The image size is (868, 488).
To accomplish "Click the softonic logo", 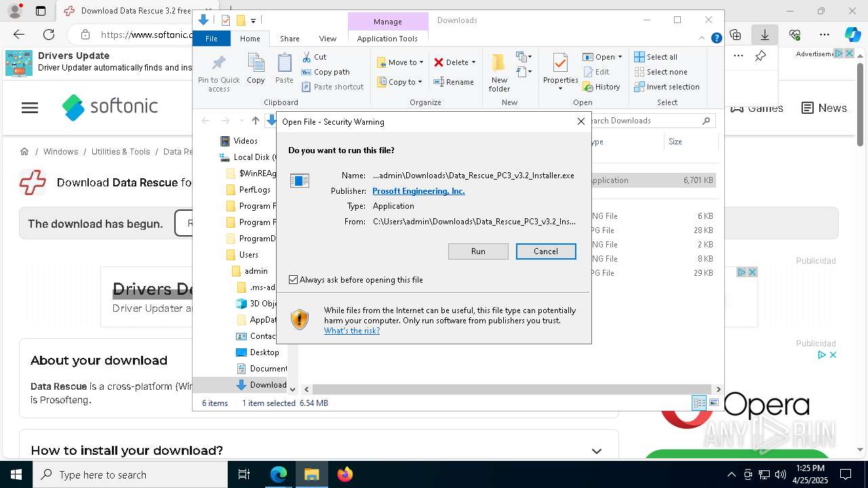I will coord(110,107).
